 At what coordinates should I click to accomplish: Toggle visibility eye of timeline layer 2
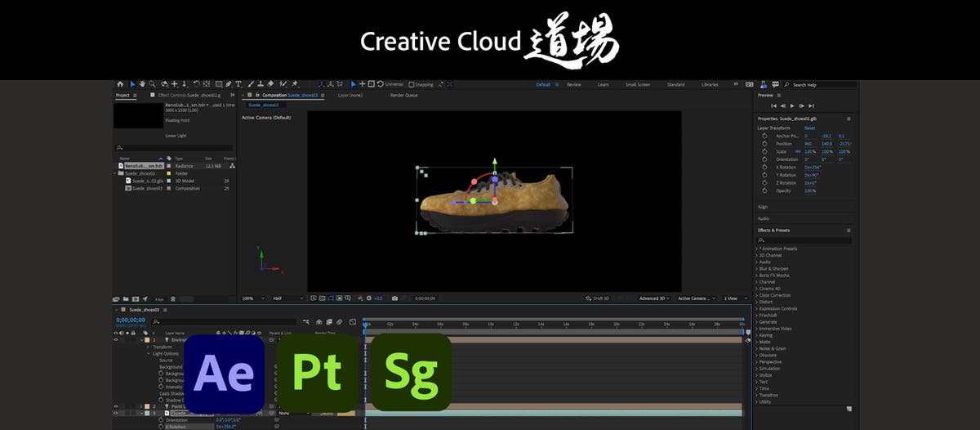116,406
